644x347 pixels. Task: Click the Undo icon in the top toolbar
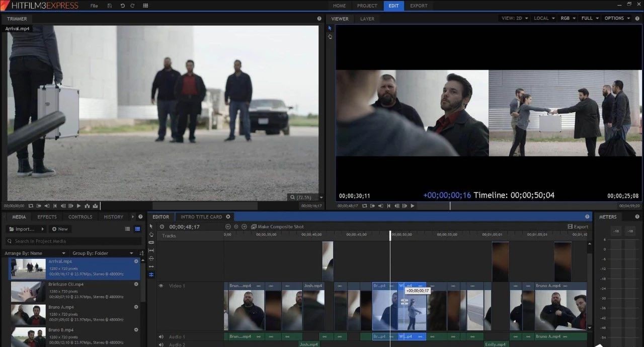click(x=122, y=6)
